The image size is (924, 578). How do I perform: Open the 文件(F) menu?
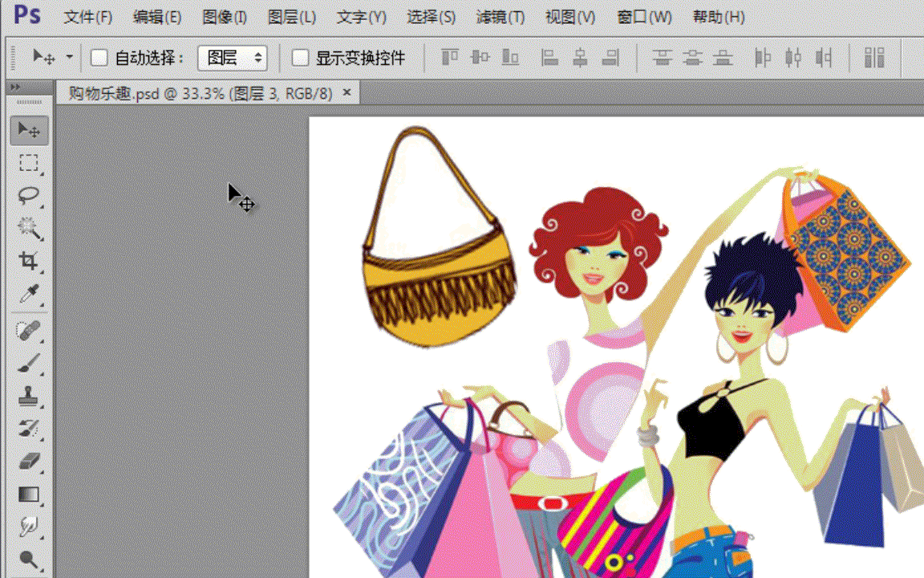coord(87,17)
